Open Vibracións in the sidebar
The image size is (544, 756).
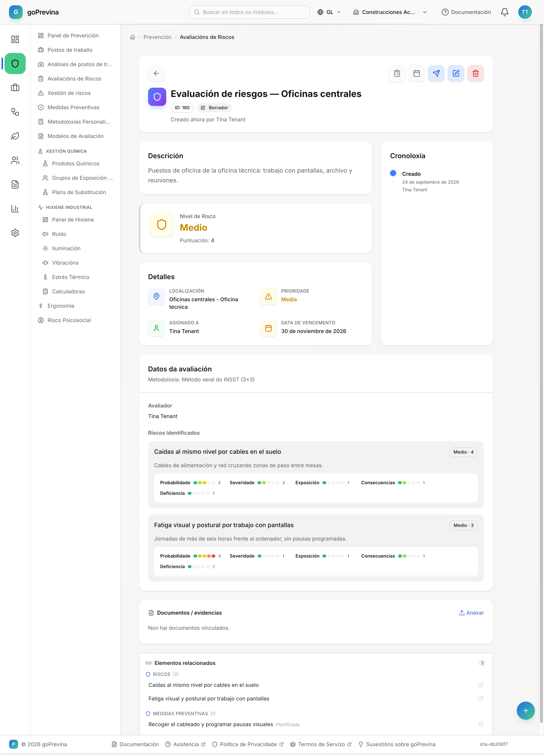[x=78, y=263]
